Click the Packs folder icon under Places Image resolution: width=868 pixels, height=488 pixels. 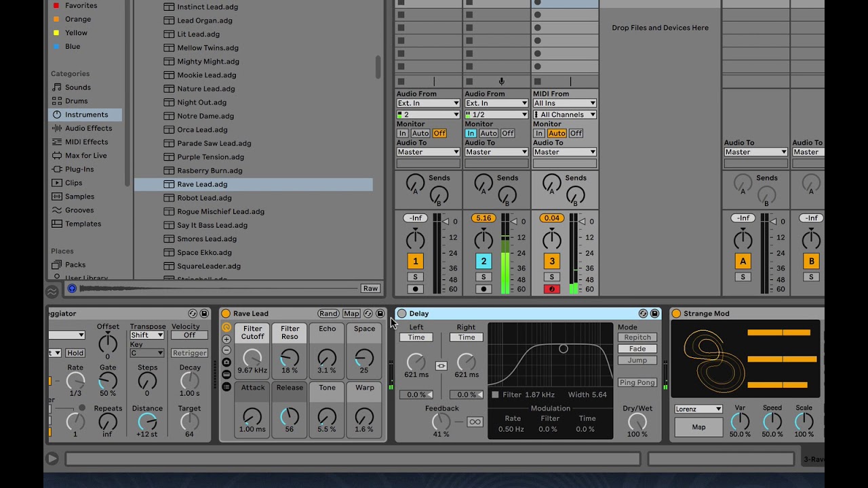click(x=57, y=264)
